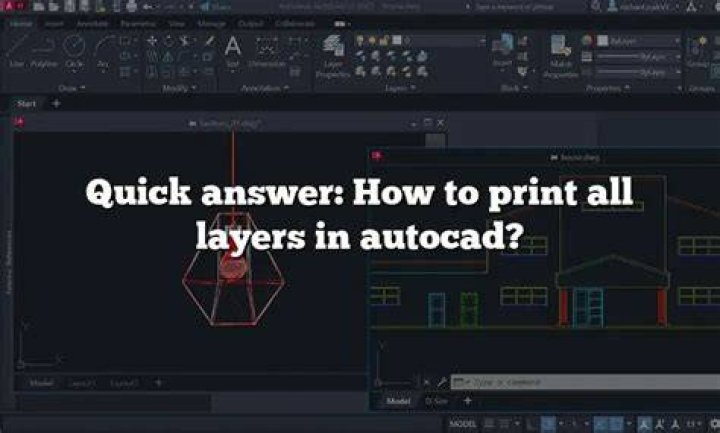The width and height of the screenshot is (720, 433).
Task: Select the Arc tool
Action: click(x=103, y=52)
